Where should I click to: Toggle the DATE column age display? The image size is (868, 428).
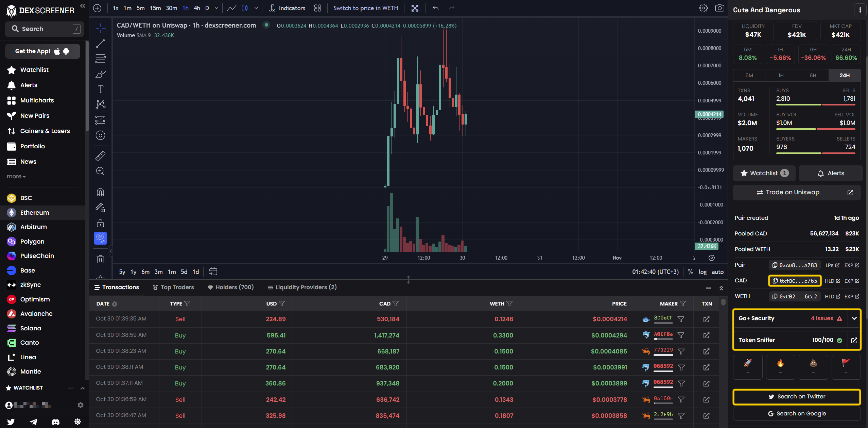click(x=115, y=303)
